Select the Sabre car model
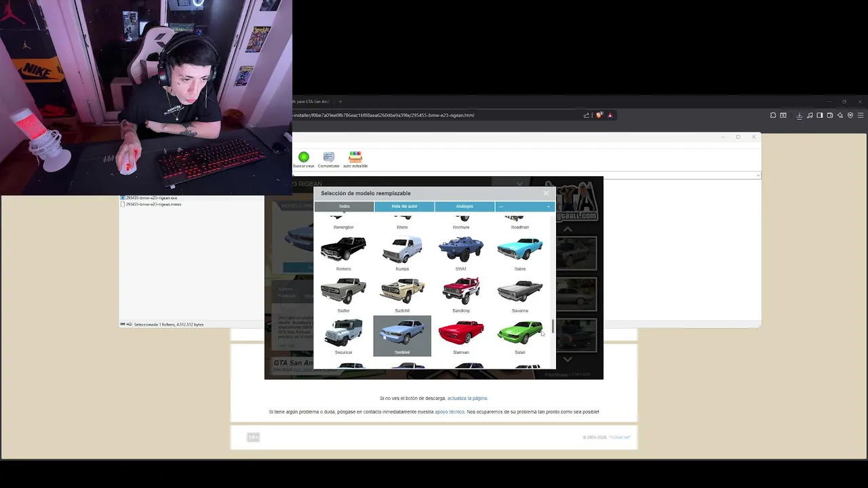Image resolution: width=868 pixels, height=488 pixels. point(520,253)
